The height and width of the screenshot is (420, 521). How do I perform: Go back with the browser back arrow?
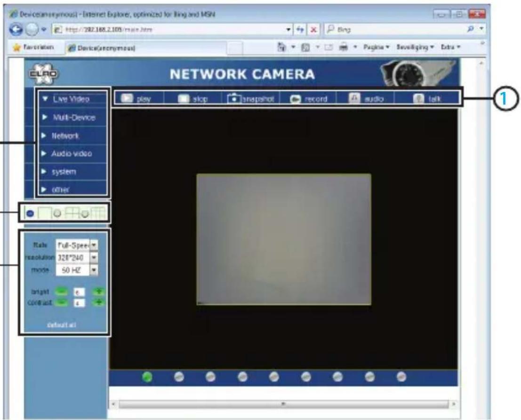click(x=16, y=29)
